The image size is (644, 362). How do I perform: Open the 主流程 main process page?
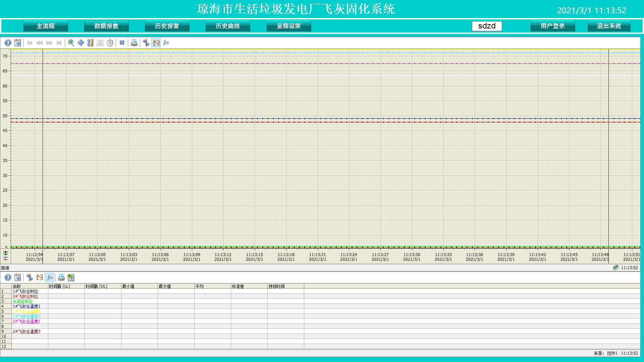(x=46, y=26)
